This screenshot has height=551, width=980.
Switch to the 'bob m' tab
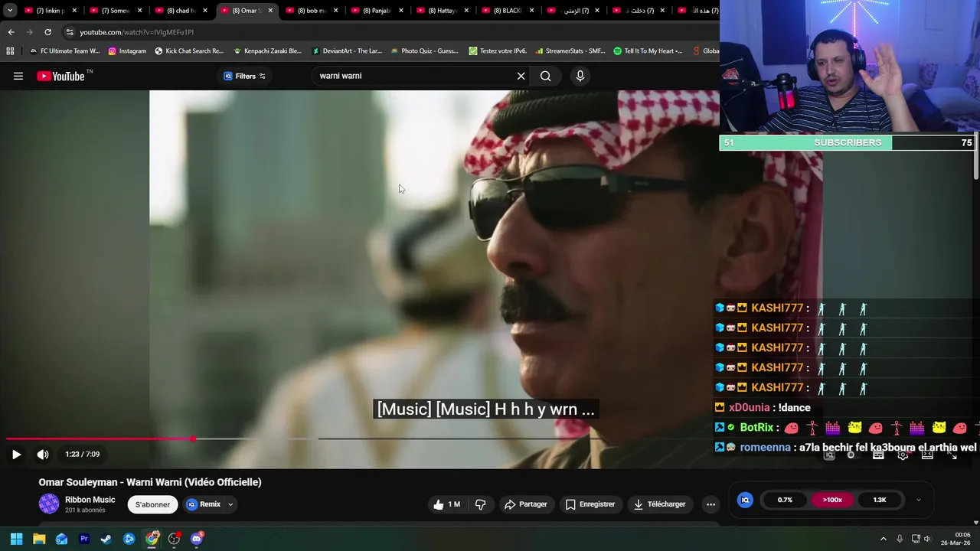311,11
